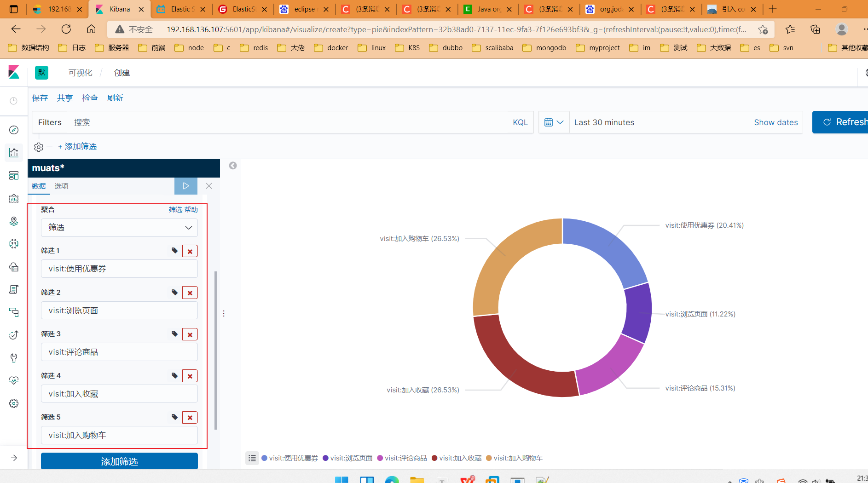This screenshot has width=868, height=483.
Task: Collapse the editor panel arrow
Action: 233,166
